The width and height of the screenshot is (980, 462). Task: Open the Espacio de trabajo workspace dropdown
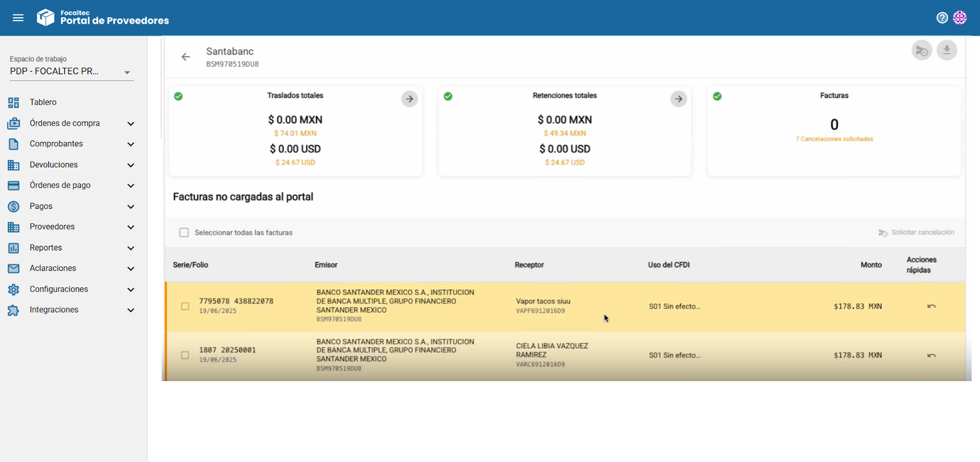coord(72,72)
